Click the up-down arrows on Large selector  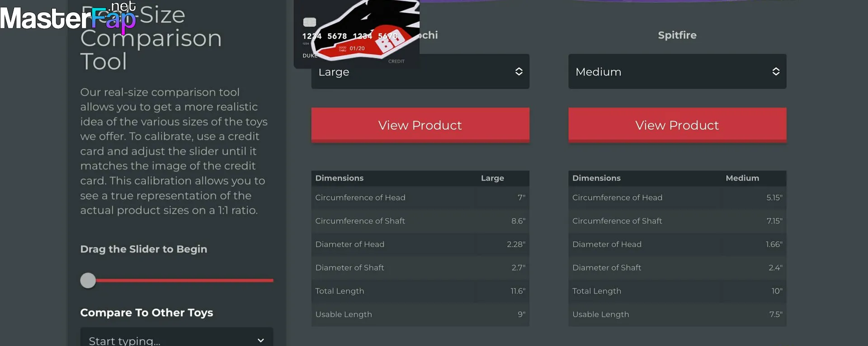coord(519,71)
